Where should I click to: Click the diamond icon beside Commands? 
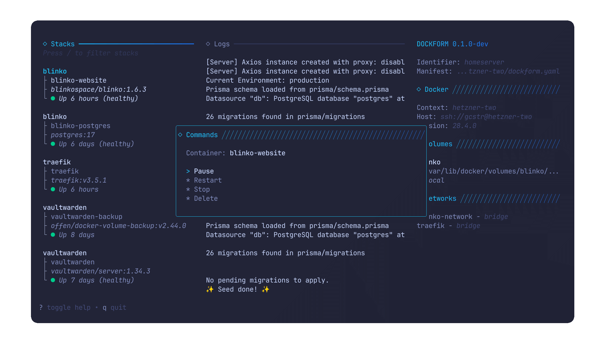(180, 135)
